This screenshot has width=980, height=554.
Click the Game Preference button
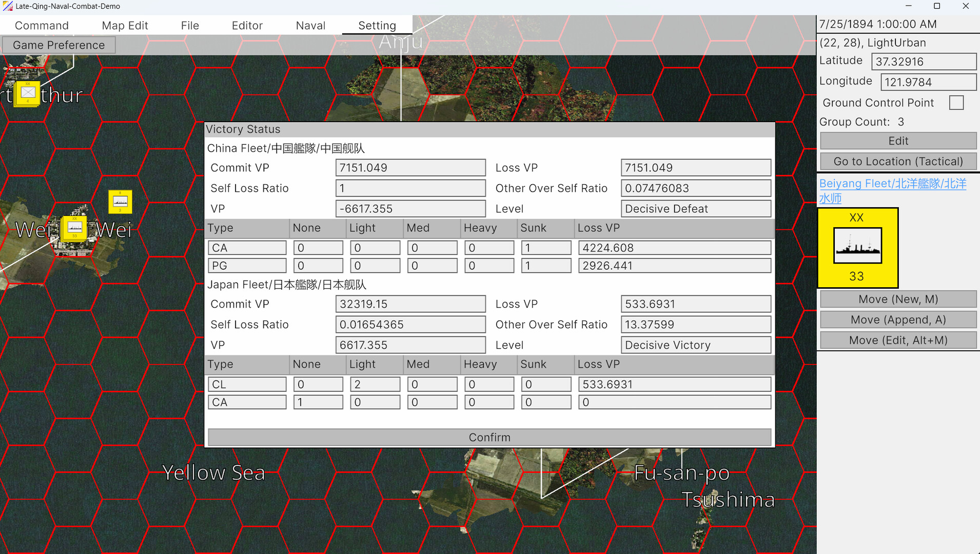tap(58, 45)
